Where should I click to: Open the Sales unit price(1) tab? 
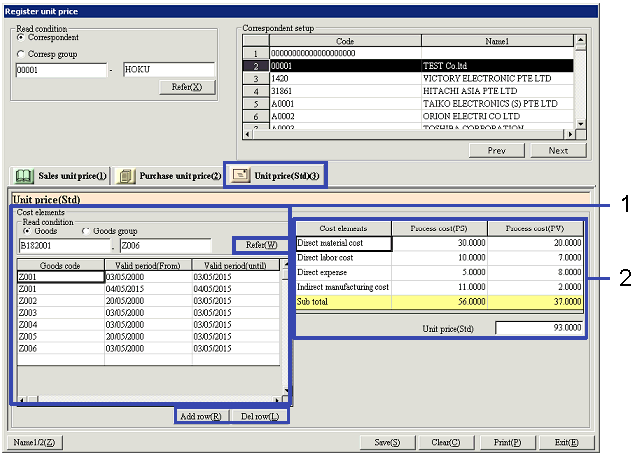[60, 175]
